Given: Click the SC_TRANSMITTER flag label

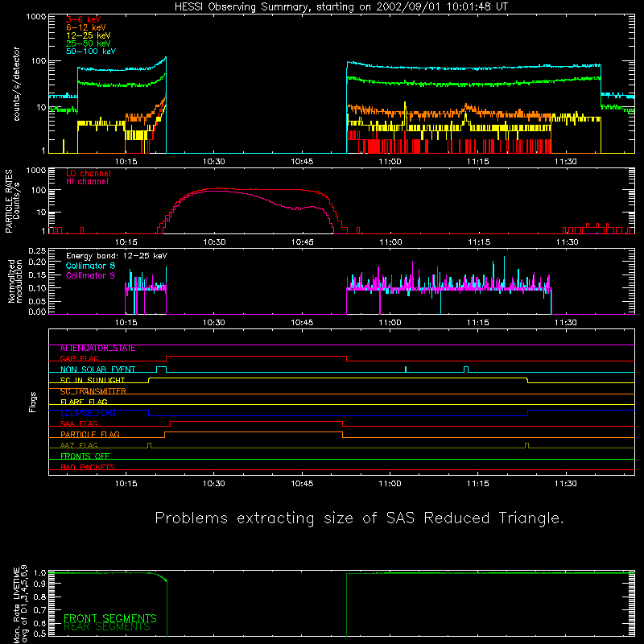Looking at the screenshot, I should pyautogui.click(x=93, y=391).
